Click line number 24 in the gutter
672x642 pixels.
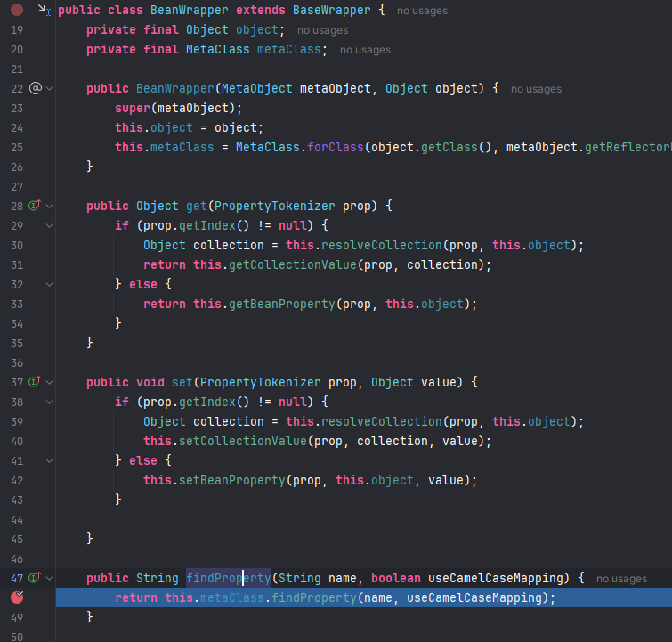pos(17,128)
